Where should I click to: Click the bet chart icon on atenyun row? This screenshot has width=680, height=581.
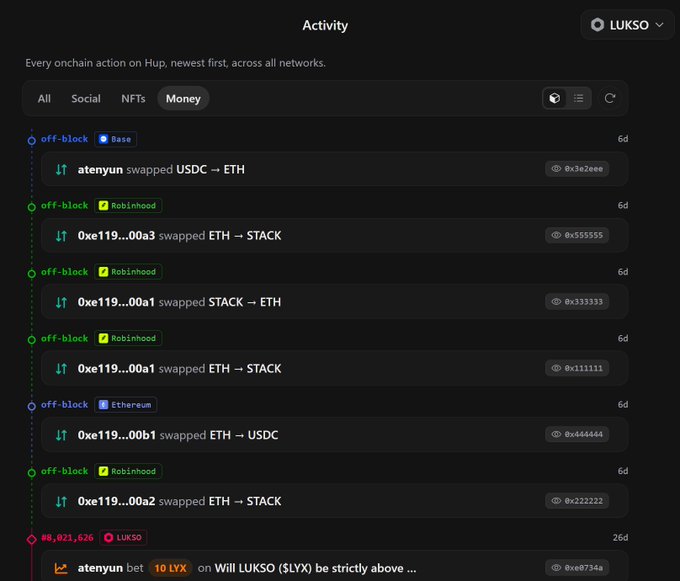[61, 568]
